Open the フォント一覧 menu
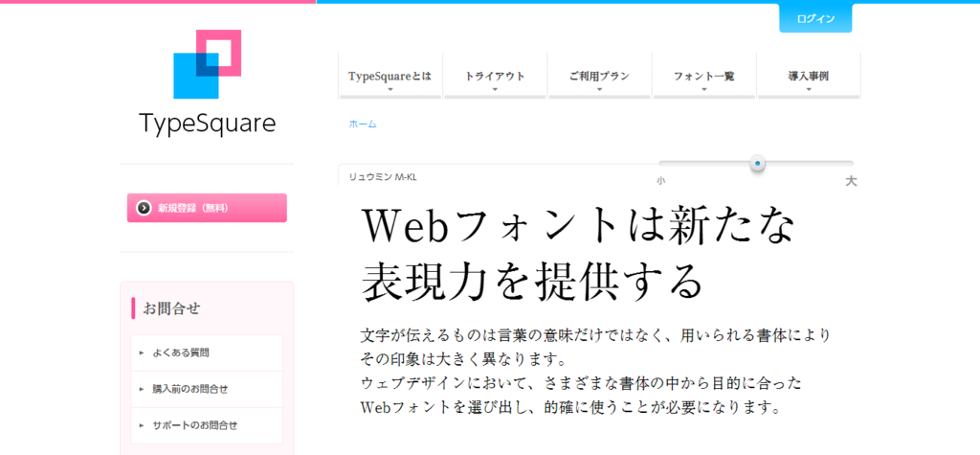Screen dimensions: 980x455 coord(703,76)
